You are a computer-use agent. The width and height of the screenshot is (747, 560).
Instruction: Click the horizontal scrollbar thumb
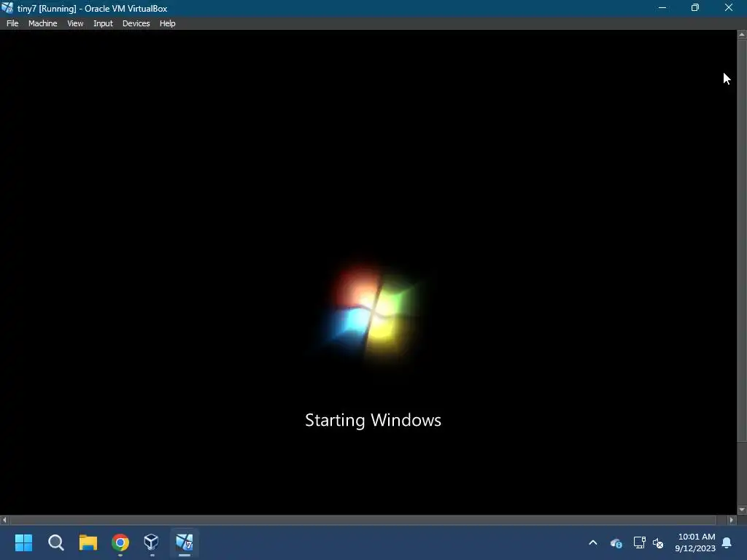coord(363,520)
